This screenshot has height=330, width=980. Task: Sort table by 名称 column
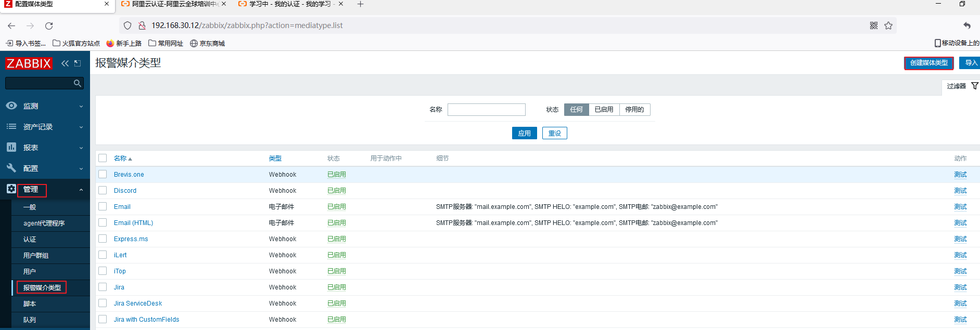pos(123,158)
